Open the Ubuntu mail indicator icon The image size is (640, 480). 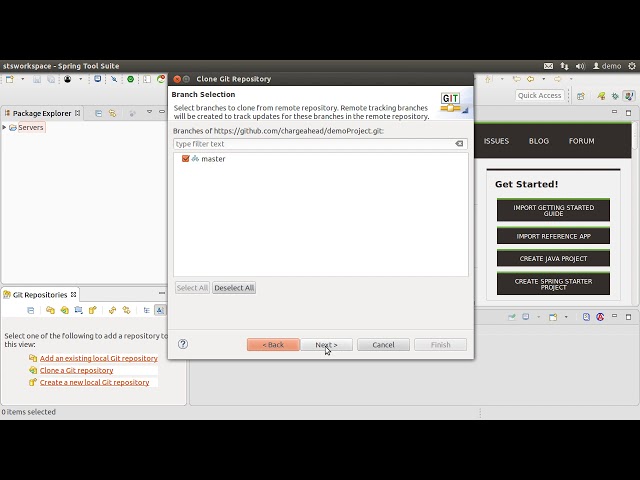549,66
